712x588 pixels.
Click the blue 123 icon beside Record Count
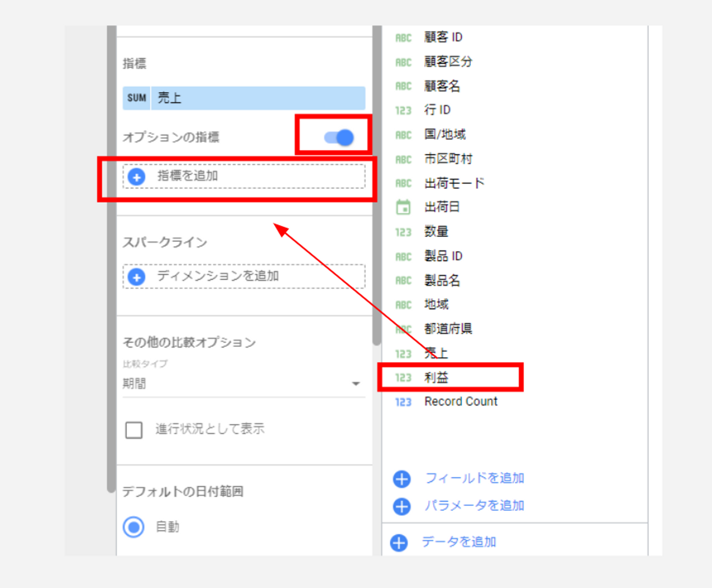(x=403, y=402)
